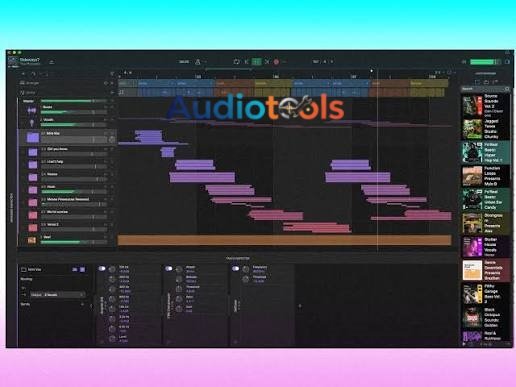Screen dimensions: 516x387
Task: Open Source Sounds Vol 2 pack
Action: pos(485,106)
